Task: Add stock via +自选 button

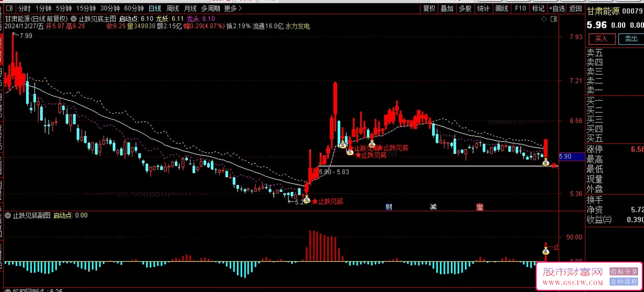Action: click(557, 9)
